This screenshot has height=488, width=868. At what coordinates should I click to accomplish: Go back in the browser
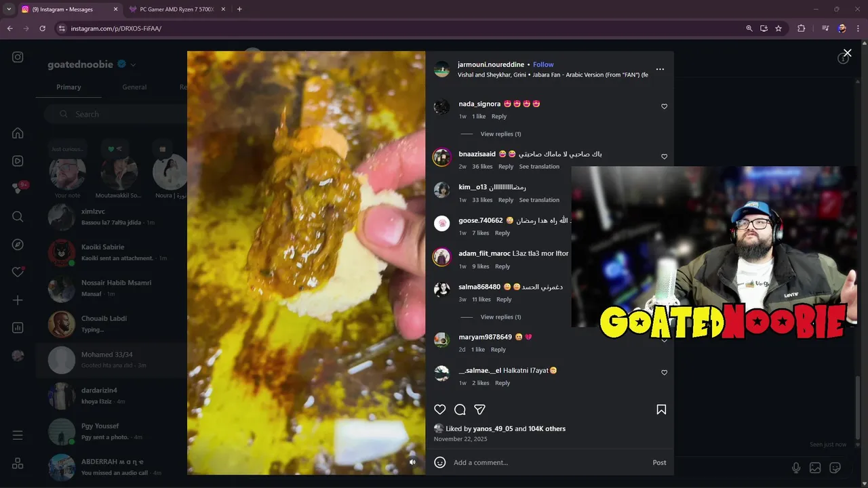(9, 28)
